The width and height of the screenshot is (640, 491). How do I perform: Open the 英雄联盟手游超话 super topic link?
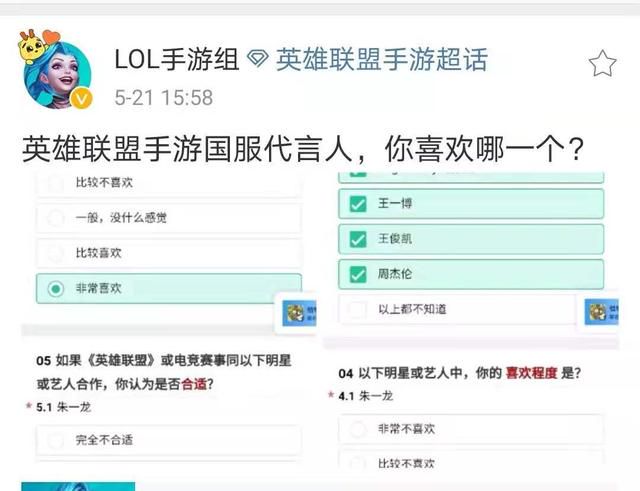coord(382,60)
